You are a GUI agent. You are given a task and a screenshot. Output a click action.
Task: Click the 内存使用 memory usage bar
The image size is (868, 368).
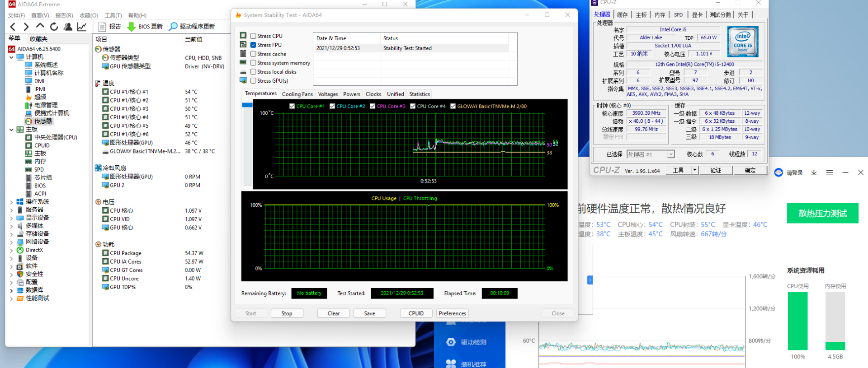[835, 321]
